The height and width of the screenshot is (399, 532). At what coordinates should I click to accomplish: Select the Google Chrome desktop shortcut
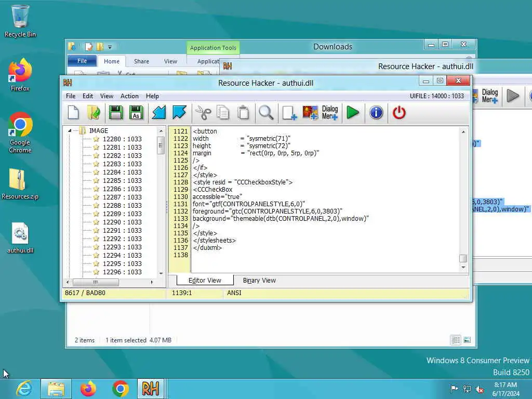pyautogui.click(x=20, y=132)
